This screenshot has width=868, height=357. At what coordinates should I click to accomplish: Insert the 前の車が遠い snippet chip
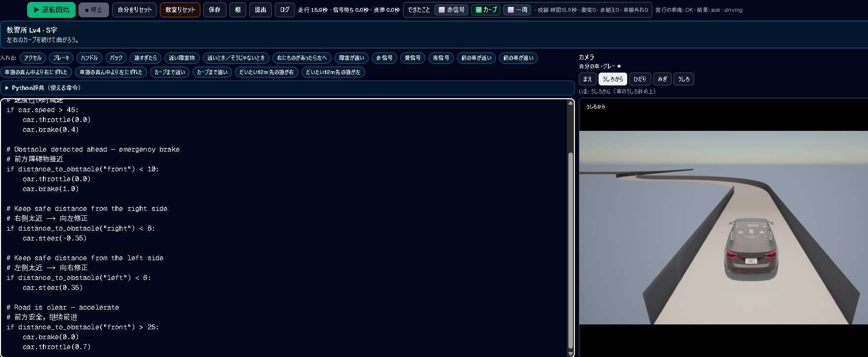tap(519, 58)
